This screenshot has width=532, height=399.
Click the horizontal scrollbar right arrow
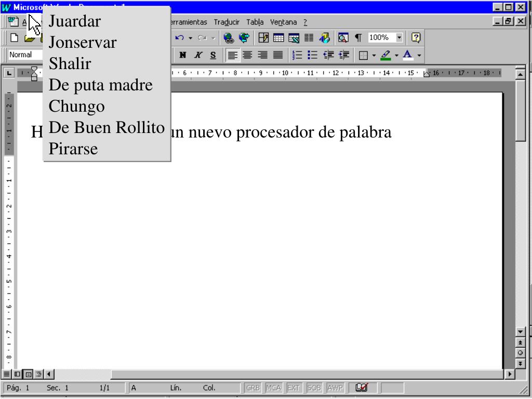(509, 374)
